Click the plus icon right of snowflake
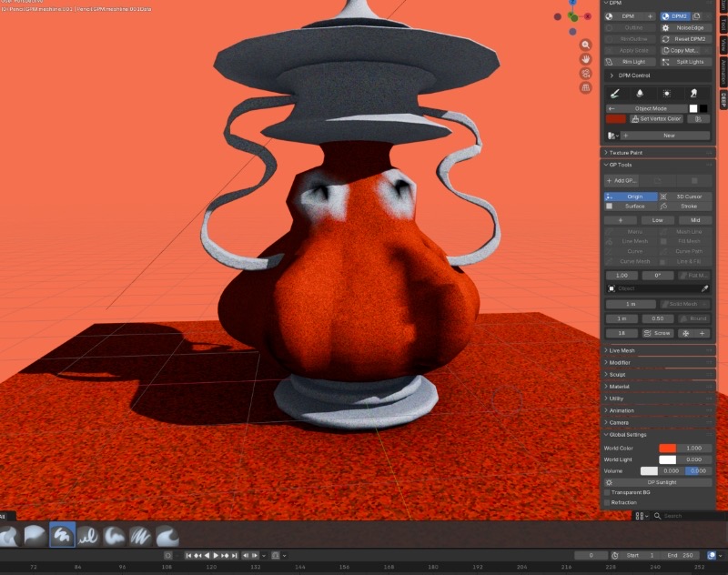The width and height of the screenshot is (728, 575). 702,333
